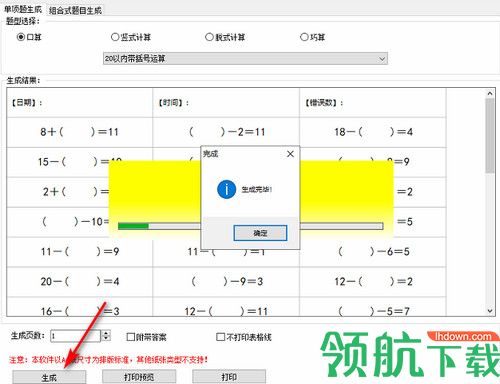This screenshot has width=500, height=384.
Task: Click the green progress bar
Action: click(133, 226)
